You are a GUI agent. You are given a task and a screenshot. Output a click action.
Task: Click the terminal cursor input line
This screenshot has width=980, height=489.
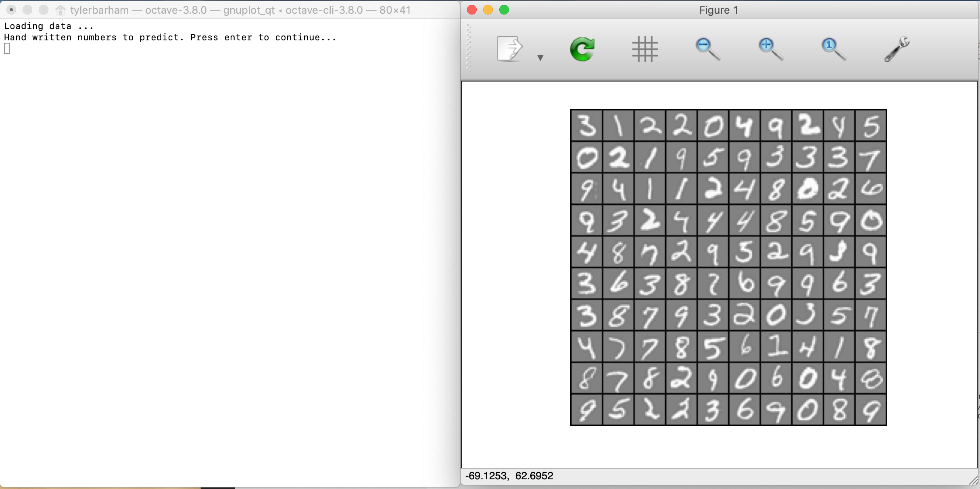pos(7,49)
